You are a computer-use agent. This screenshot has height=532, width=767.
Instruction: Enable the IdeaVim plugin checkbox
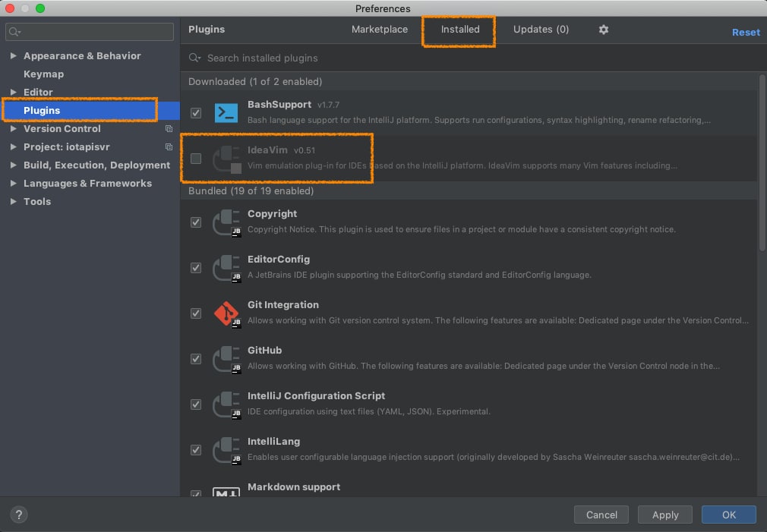[196, 159]
